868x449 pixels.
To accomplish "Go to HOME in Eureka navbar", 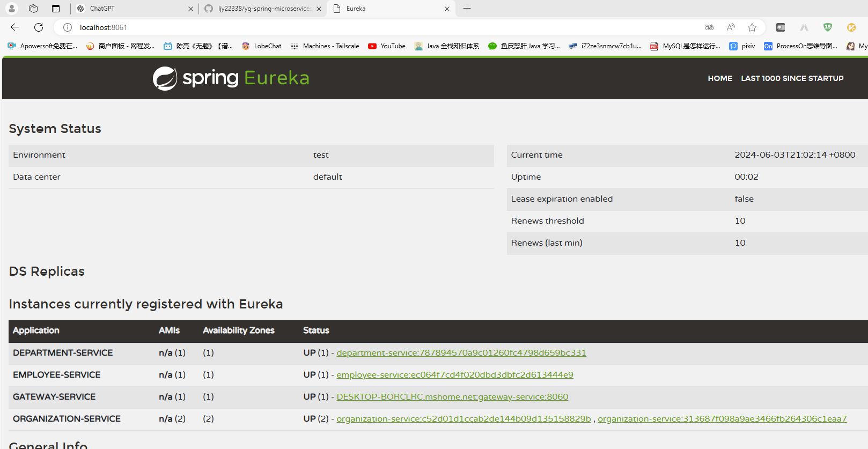I will pos(720,78).
